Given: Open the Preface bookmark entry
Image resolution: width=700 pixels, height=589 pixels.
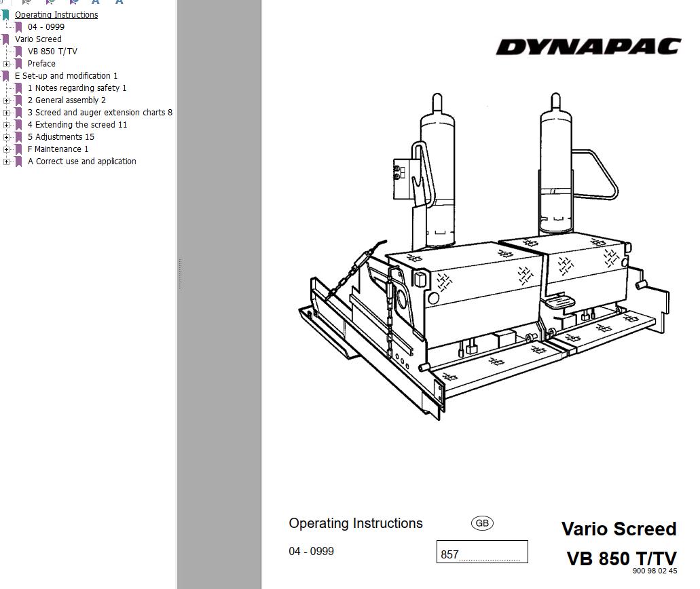Looking at the screenshot, I should pyautogui.click(x=41, y=64).
